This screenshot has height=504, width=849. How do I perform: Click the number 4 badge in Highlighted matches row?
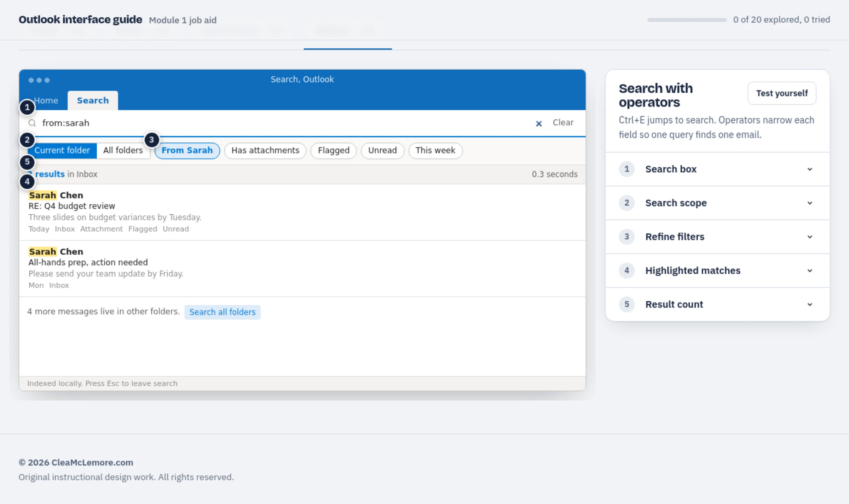point(626,271)
